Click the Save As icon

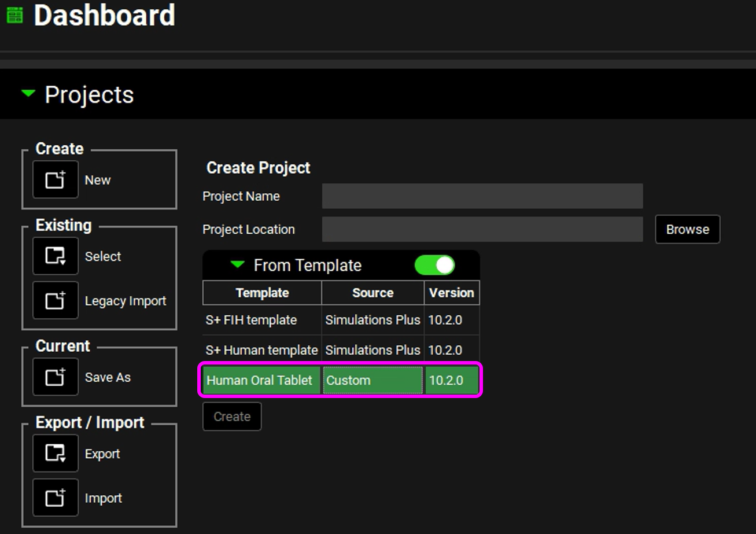pos(56,377)
